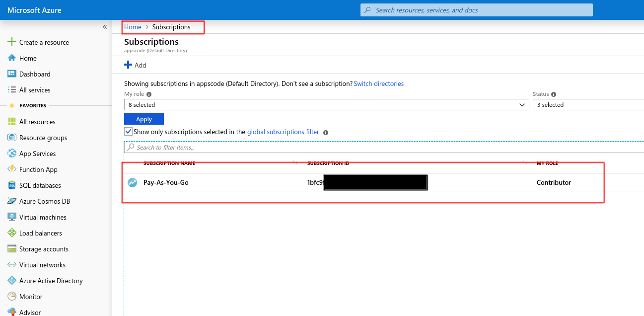644x316 pixels.
Task: Open Storage accounts from favorites
Action: point(43,248)
